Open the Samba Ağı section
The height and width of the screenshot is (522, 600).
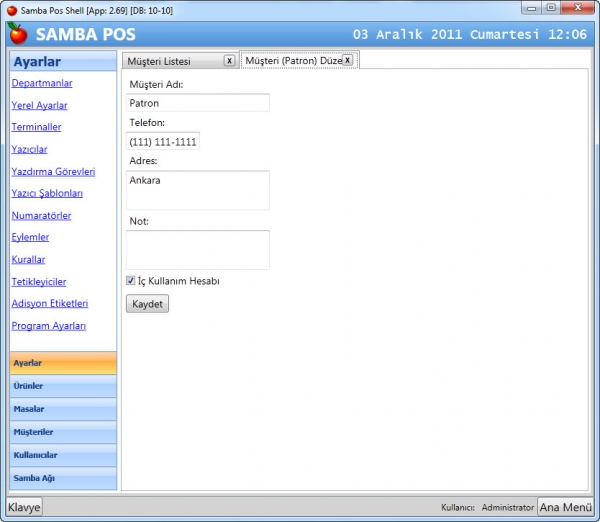[x=64, y=478]
